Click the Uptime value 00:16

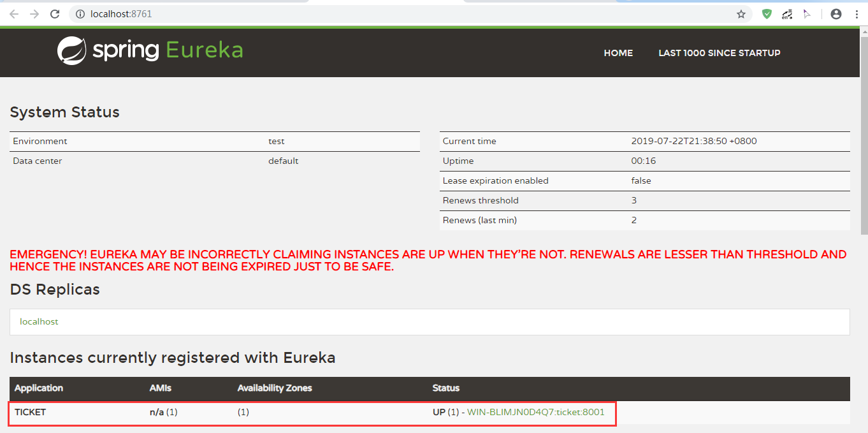pos(644,161)
